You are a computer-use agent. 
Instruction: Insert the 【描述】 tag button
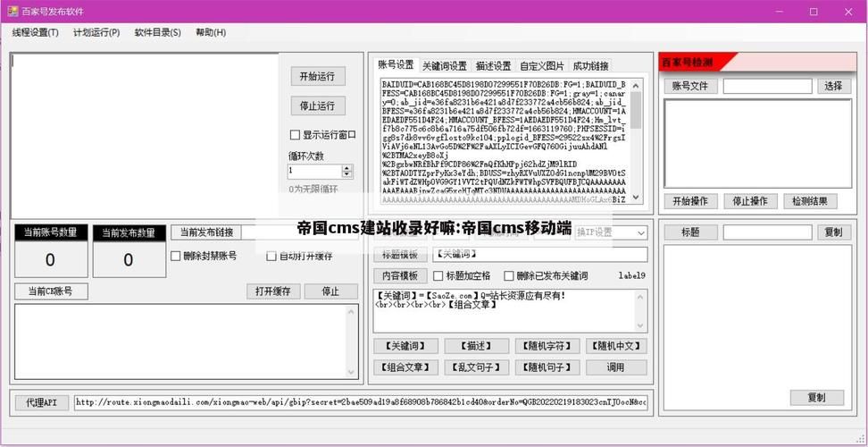pos(477,346)
